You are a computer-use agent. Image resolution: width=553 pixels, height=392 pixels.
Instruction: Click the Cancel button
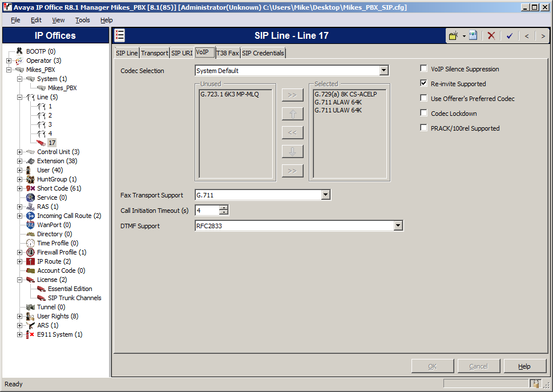click(x=479, y=366)
